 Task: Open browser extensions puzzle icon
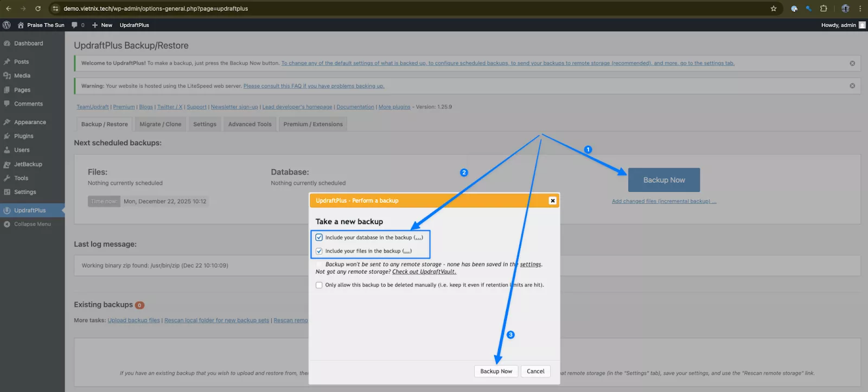(x=824, y=9)
